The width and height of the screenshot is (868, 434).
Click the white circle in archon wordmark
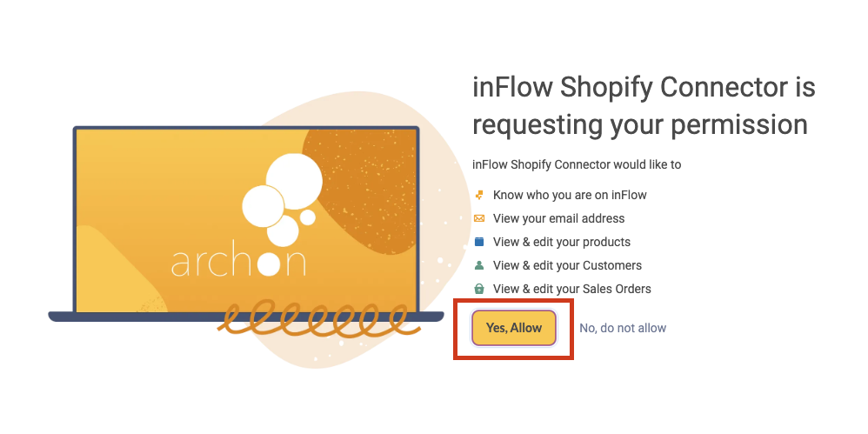tap(269, 263)
